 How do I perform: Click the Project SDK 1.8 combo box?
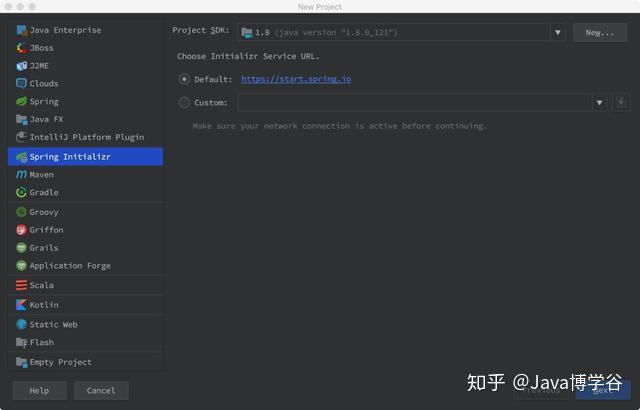point(401,33)
